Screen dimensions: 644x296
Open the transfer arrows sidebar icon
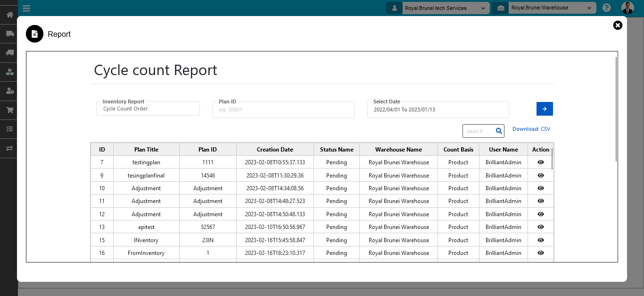[x=9, y=148]
